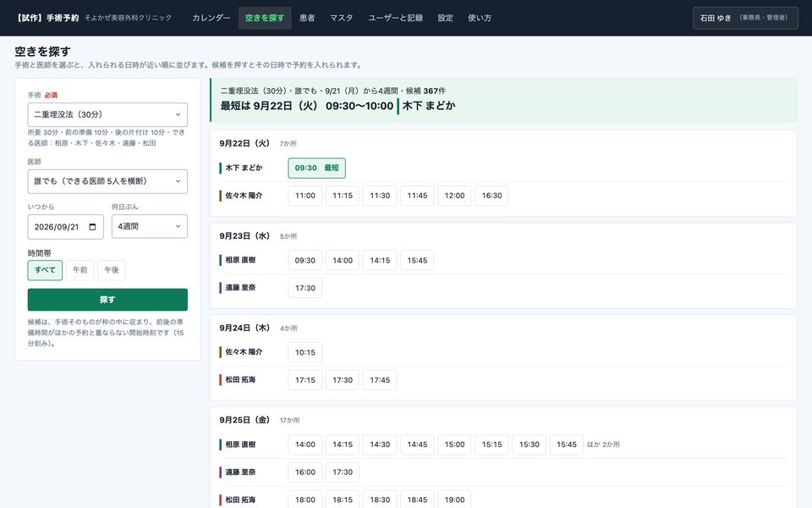Pick 12:00 slot for 佐々木 陽介
The height and width of the screenshot is (508, 812).
[455, 196]
